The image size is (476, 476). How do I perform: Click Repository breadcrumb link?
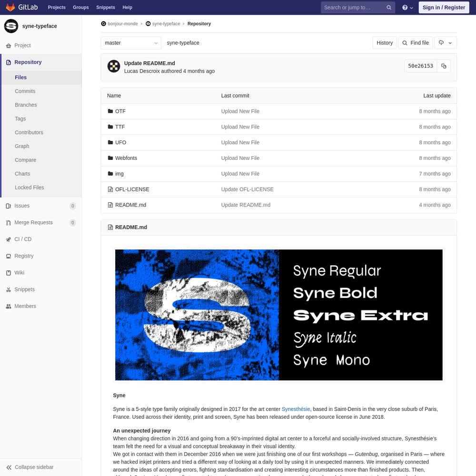pyautogui.click(x=199, y=24)
